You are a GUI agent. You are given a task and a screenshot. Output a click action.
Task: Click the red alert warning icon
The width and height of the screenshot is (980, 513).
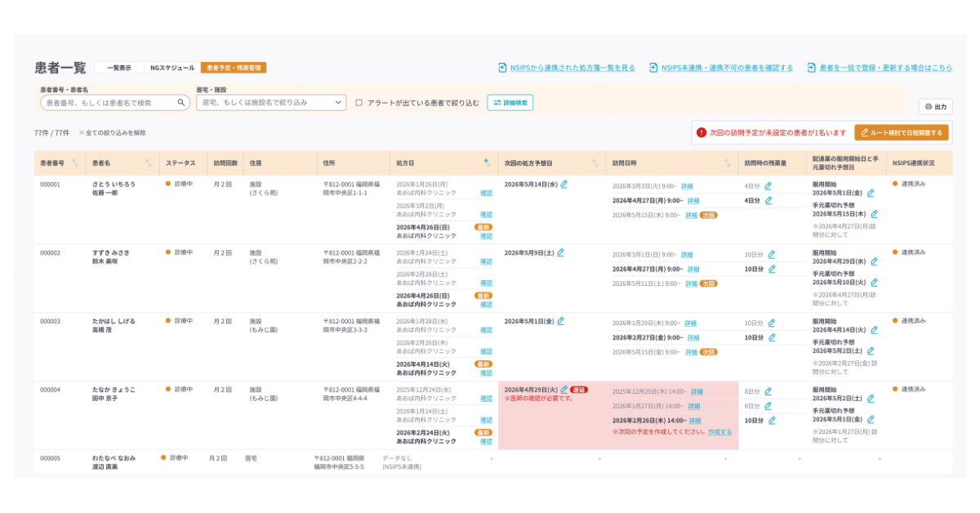701,132
